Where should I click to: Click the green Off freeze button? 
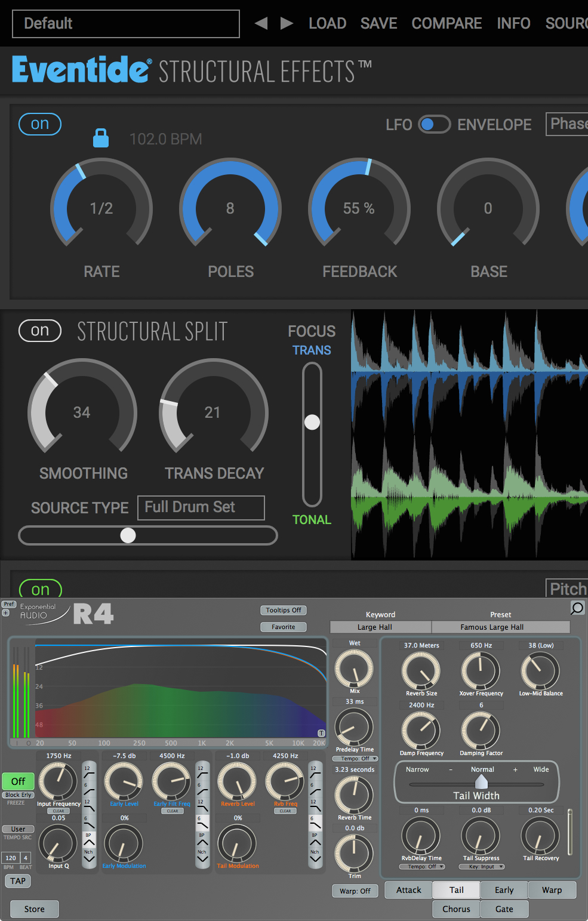coord(18,781)
